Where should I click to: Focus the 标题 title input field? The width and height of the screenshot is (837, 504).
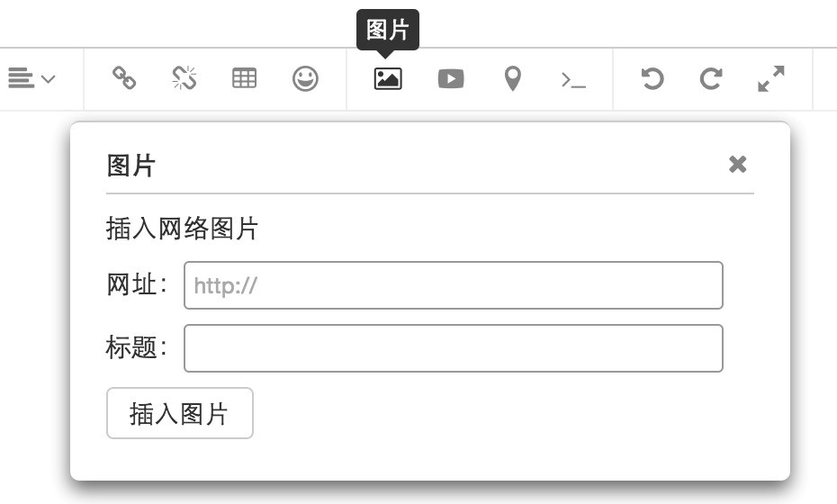[x=454, y=348]
